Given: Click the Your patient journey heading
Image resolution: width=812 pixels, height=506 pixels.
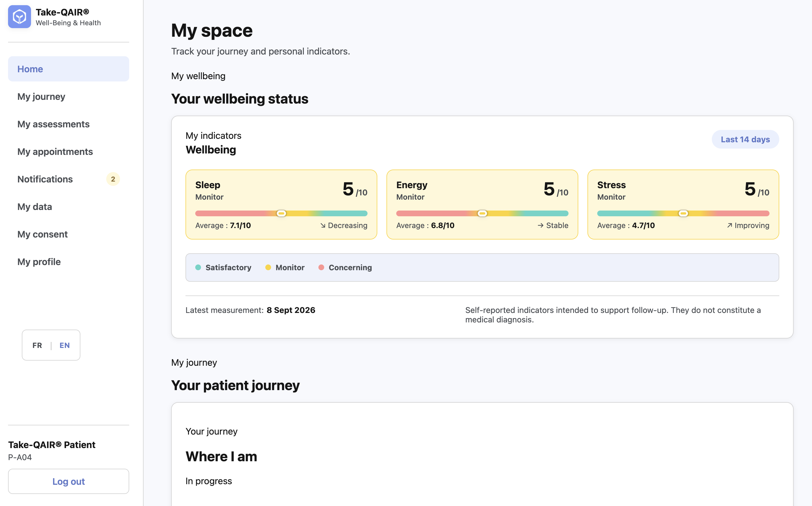Looking at the screenshot, I should [235, 385].
